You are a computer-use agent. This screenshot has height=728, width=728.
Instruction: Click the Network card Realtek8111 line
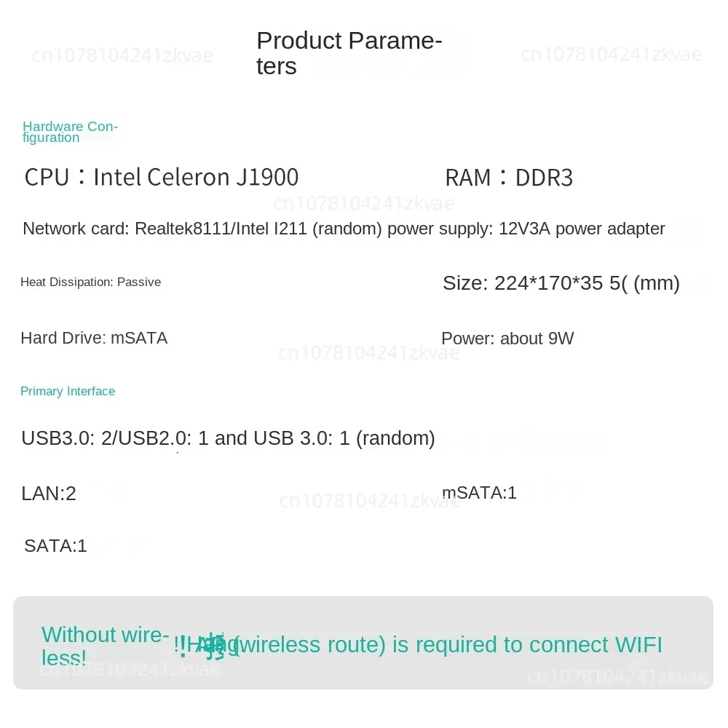pyautogui.click(x=202, y=229)
